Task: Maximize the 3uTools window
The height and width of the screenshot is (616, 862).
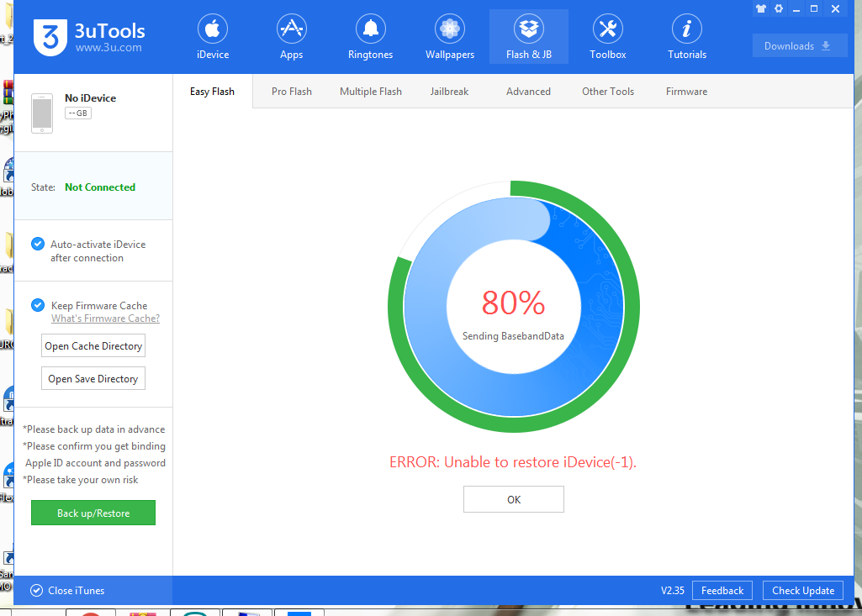Action: click(814, 8)
